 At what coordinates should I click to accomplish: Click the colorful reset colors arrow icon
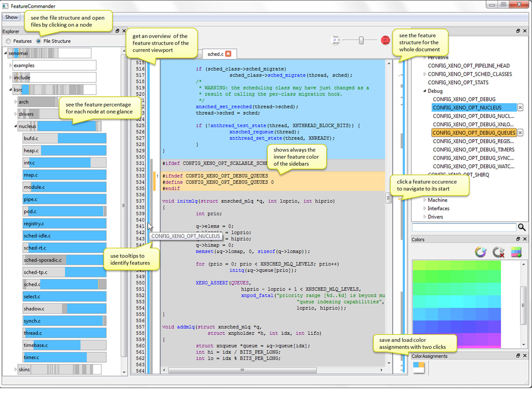point(481,252)
